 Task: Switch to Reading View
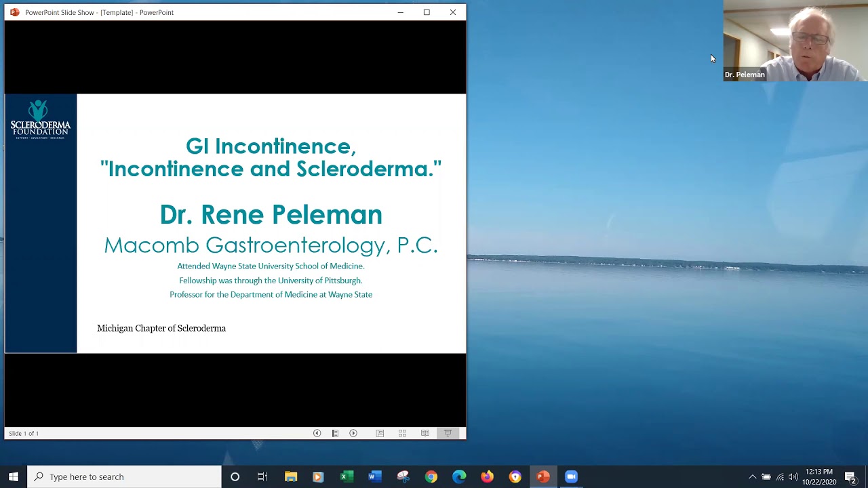coord(425,433)
